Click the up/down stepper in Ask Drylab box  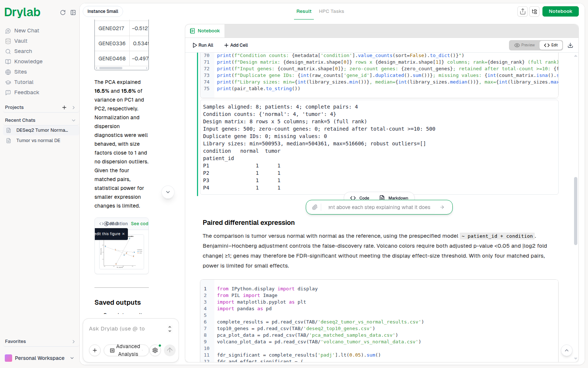170,329
